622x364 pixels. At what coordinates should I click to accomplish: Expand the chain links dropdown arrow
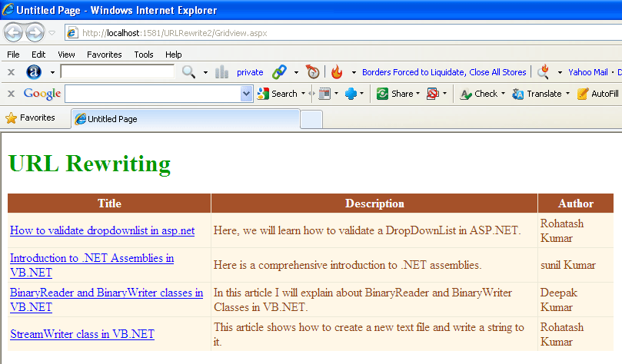[296, 72]
